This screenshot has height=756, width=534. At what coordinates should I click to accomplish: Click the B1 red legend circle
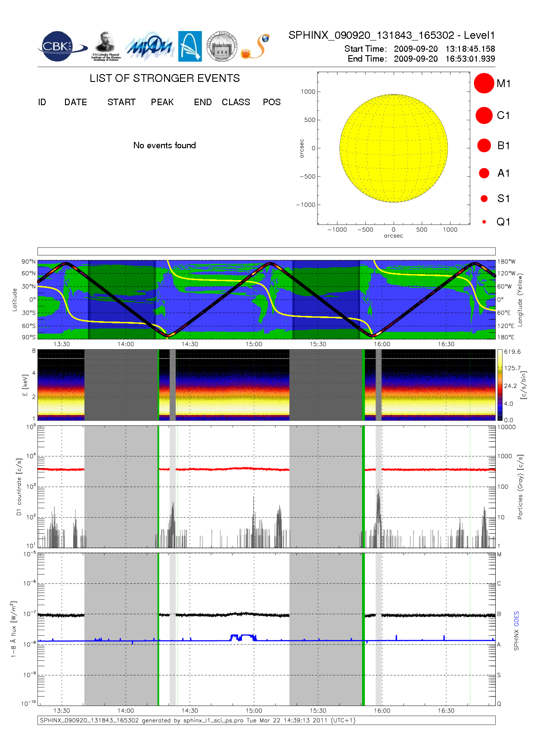(484, 146)
